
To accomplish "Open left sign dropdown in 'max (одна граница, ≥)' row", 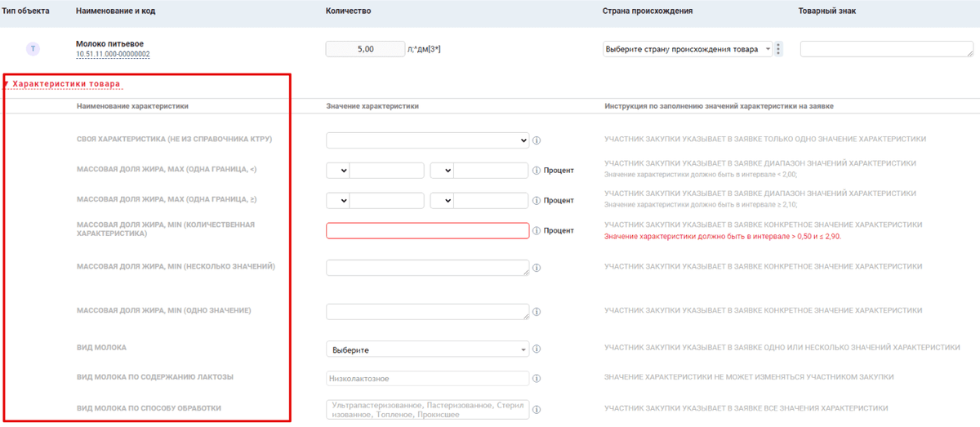I will 337,200.
